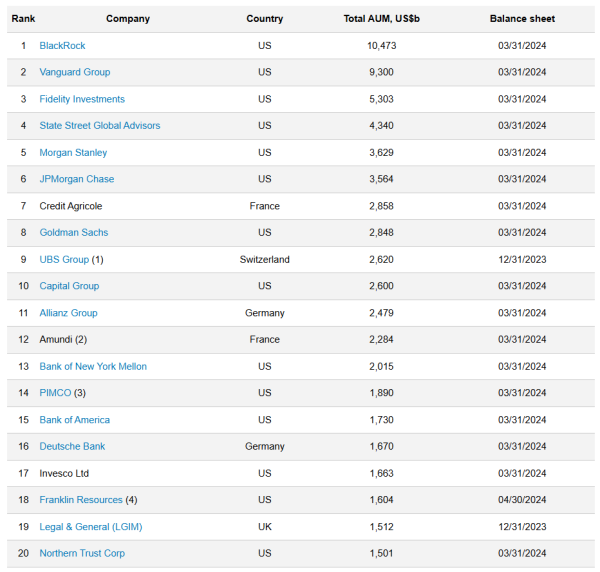Open the Northern Trust Corp link

(82, 554)
